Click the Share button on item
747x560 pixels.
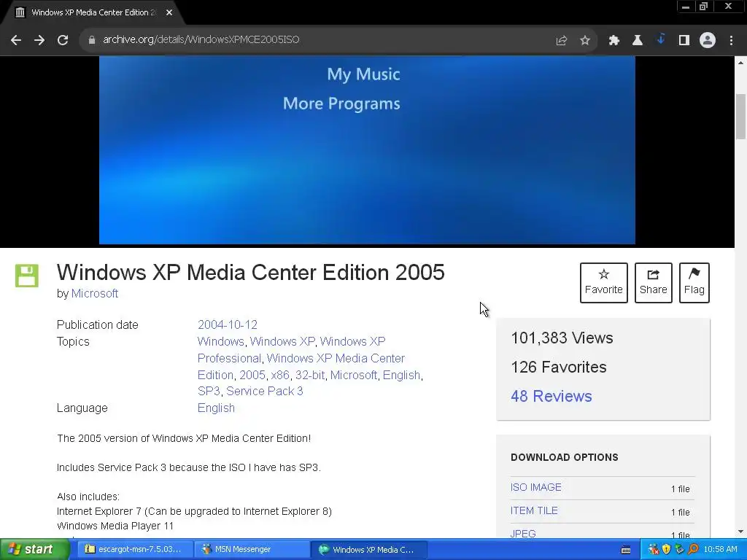tap(653, 282)
